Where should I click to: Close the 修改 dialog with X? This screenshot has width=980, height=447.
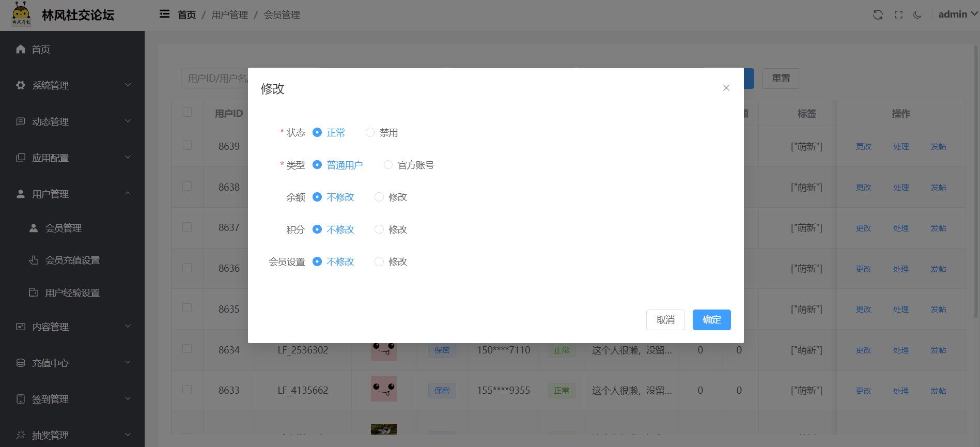click(x=726, y=88)
